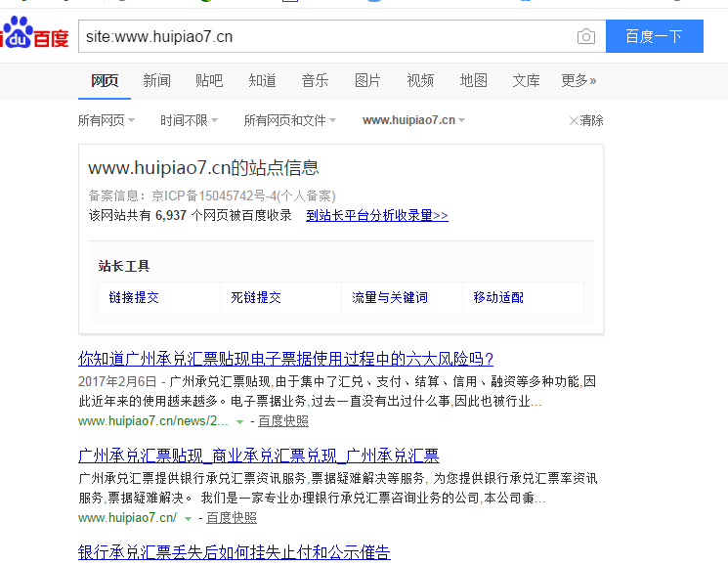Viewport: 728px width, 565px height.
Task: Open the www.huipiao7.cn site filter dropdown
Action: (413, 120)
